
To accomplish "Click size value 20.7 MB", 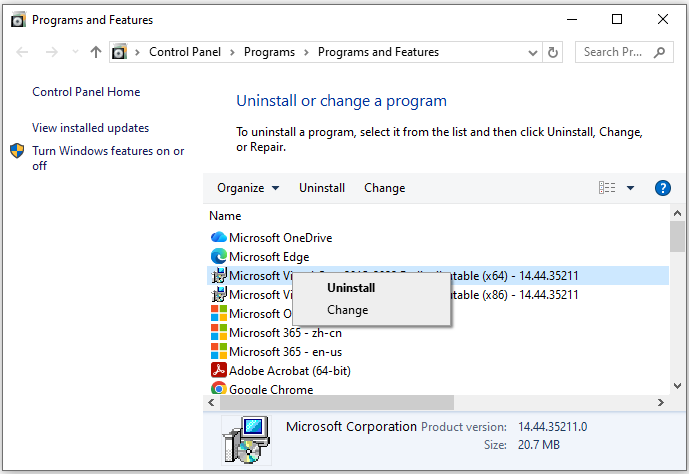I will (x=539, y=445).
